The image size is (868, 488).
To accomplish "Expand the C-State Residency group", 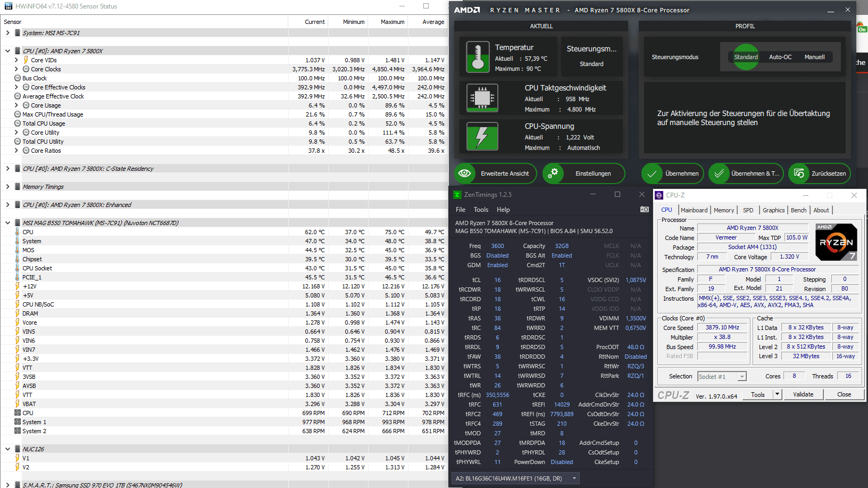I will 7,169.
